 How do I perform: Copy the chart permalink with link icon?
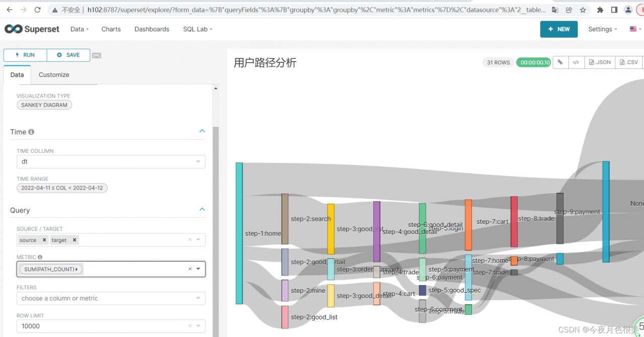coord(560,62)
